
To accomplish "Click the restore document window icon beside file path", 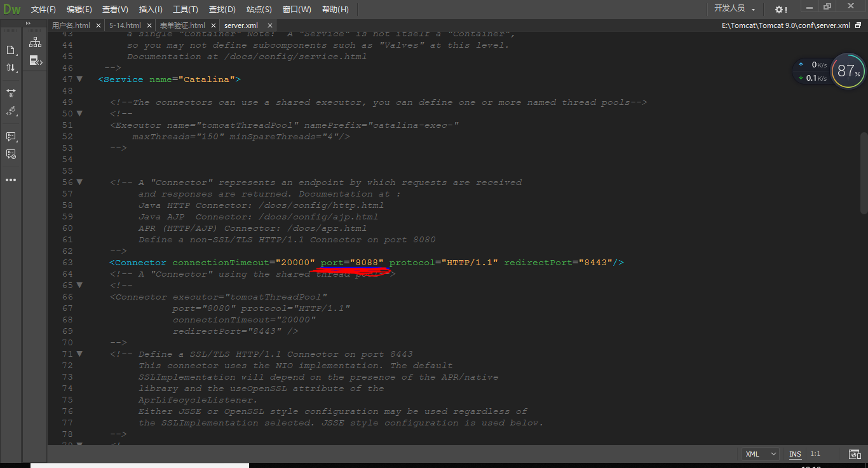I will pos(858,25).
